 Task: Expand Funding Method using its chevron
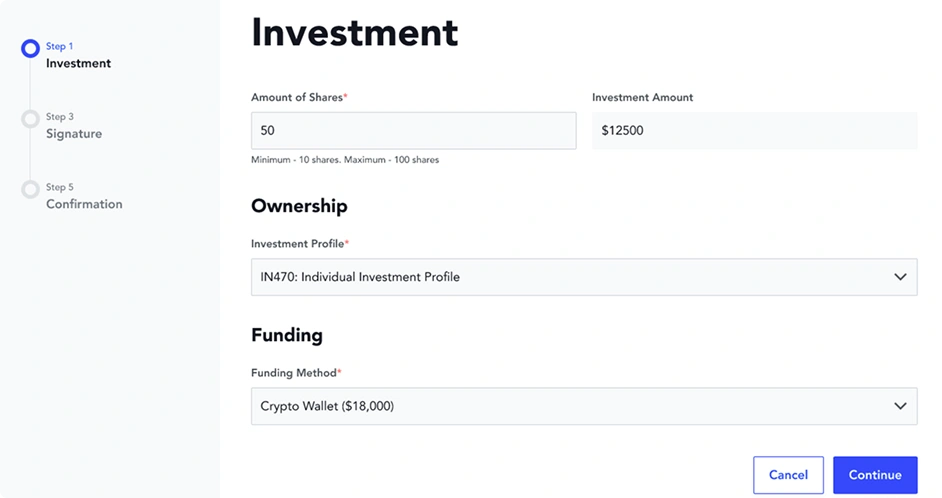(900, 406)
